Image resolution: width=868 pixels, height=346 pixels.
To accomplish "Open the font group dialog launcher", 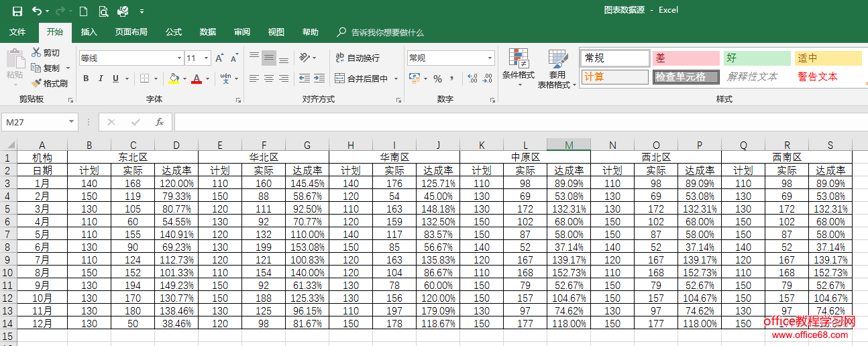I will tap(238, 101).
